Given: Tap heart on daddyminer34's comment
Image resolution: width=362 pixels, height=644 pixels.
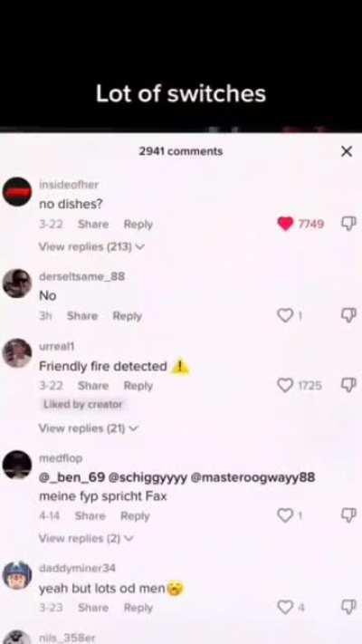Looking at the screenshot, I should [x=285, y=607].
